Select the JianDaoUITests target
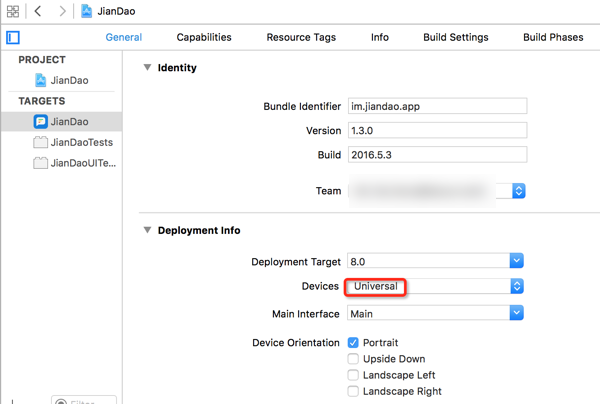 pos(82,163)
